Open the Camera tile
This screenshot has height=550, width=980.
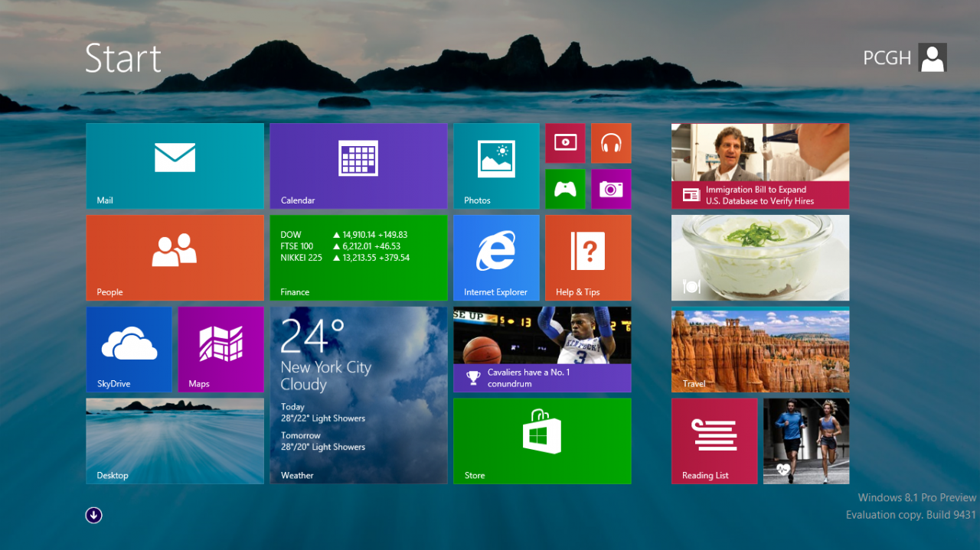611,189
